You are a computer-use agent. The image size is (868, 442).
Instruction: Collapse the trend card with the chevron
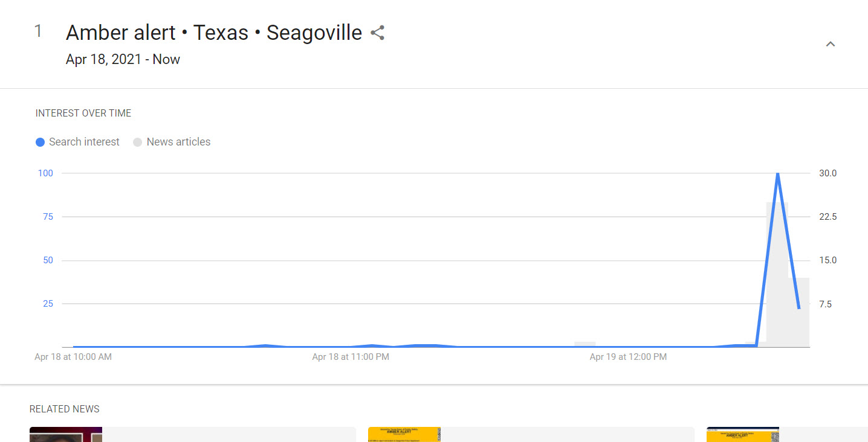click(830, 43)
